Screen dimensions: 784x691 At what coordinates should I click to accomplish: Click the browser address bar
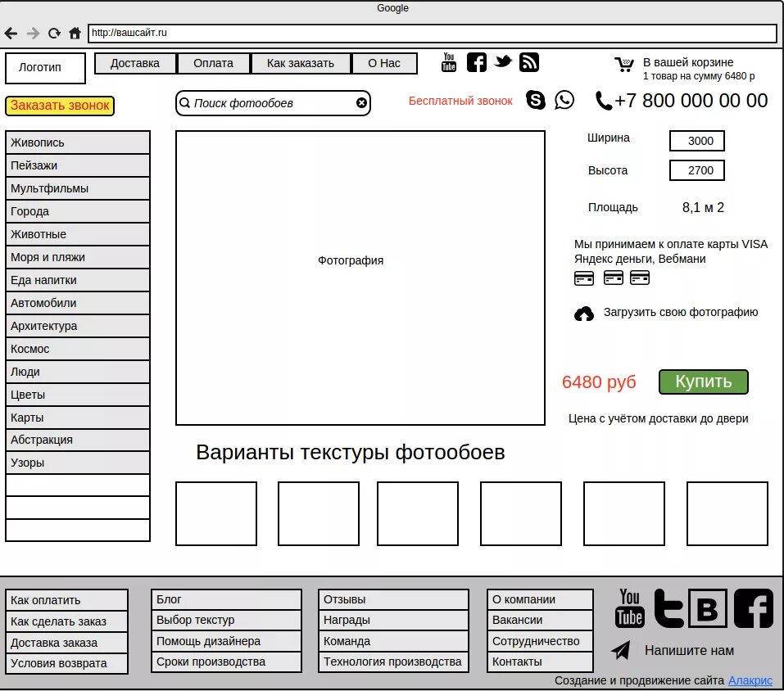click(x=432, y=34)
